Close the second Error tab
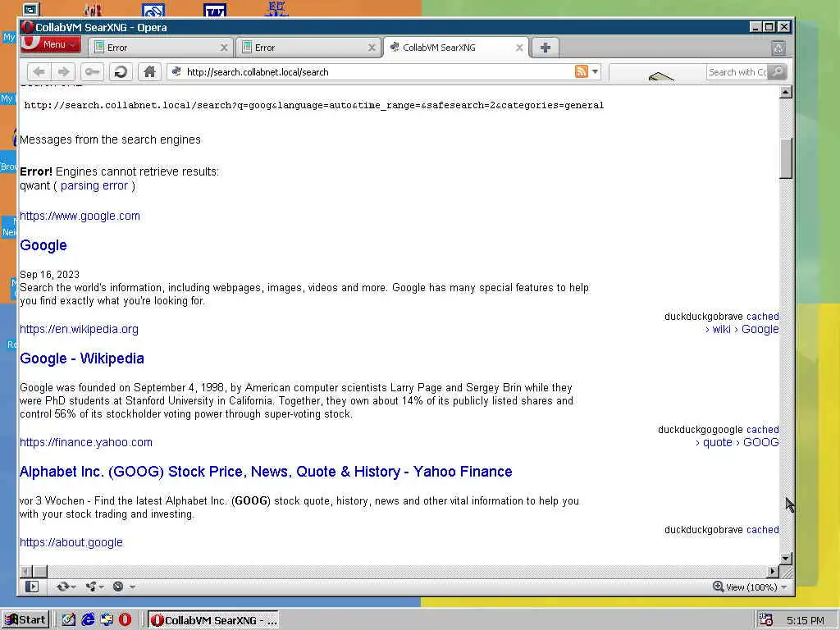Viewport: 840px width, 630px height. coord(372,48)
